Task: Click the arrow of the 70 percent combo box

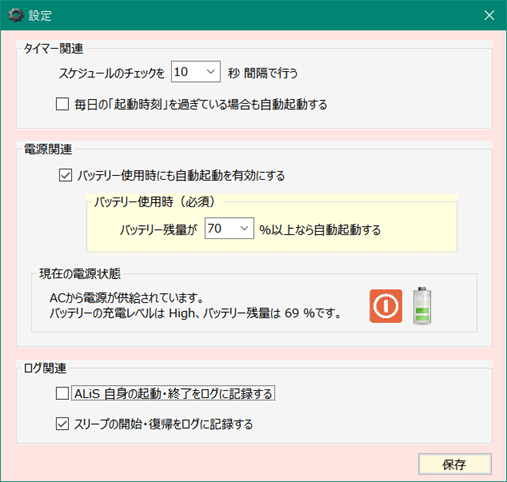Action: 244,228
